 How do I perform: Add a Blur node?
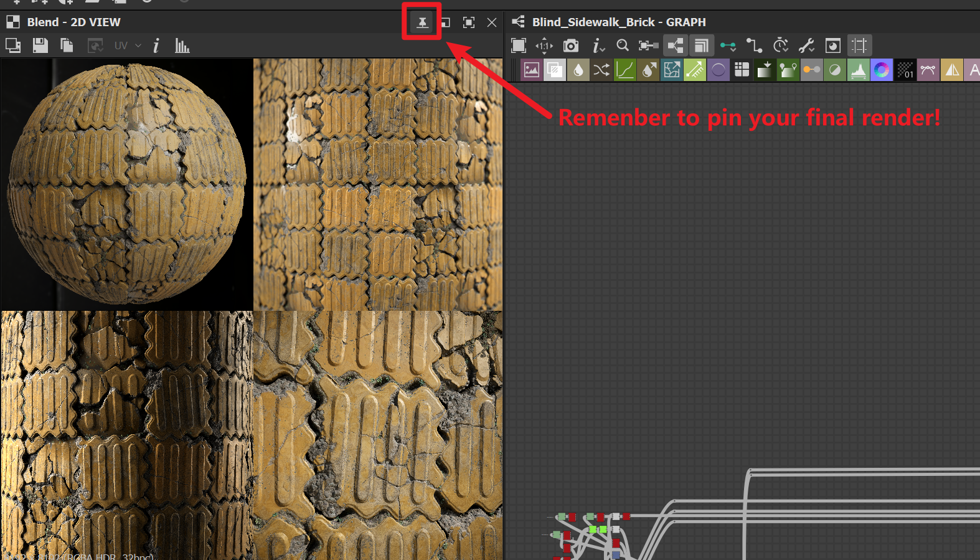pos(578,70)
